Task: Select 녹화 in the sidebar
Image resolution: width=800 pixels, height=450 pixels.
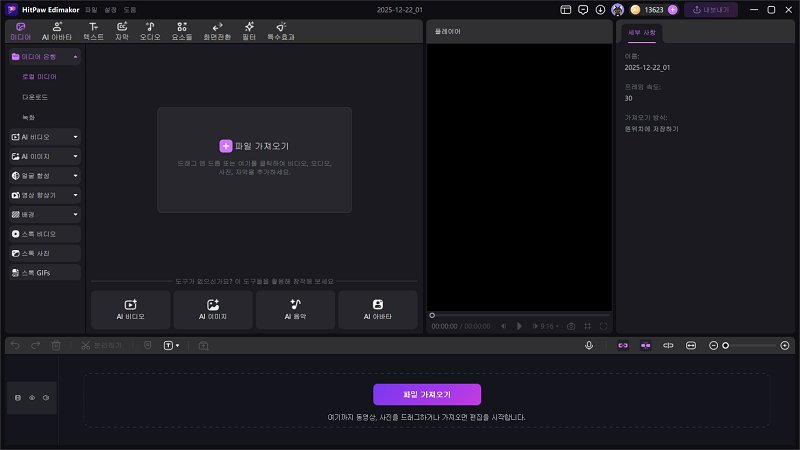Action: (x=29, y=117)
